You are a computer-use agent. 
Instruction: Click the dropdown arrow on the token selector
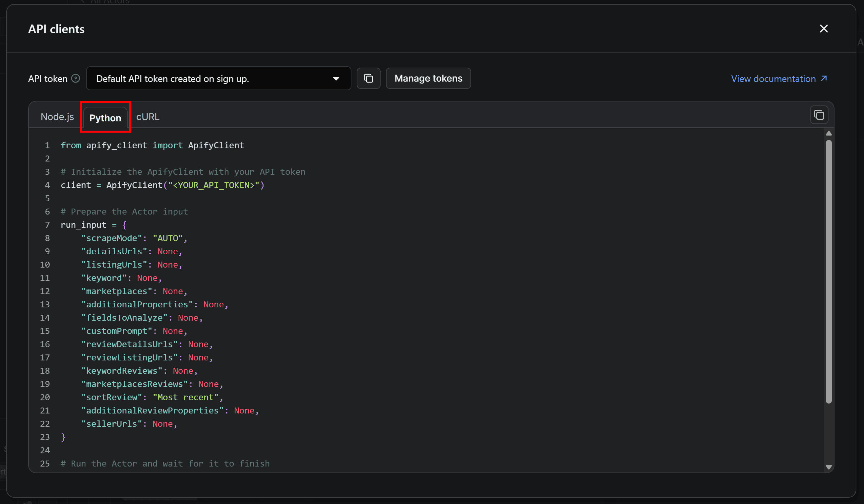click(x=336, y=78)
